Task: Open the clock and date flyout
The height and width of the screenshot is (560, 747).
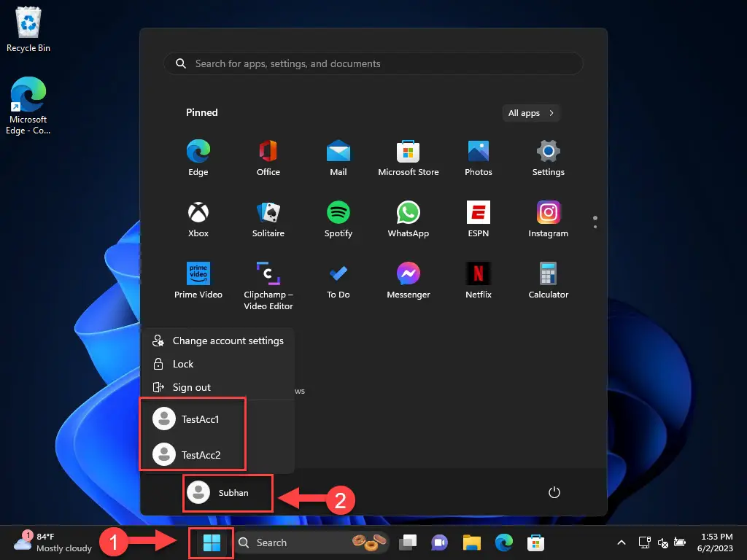Action: [716, 542]
